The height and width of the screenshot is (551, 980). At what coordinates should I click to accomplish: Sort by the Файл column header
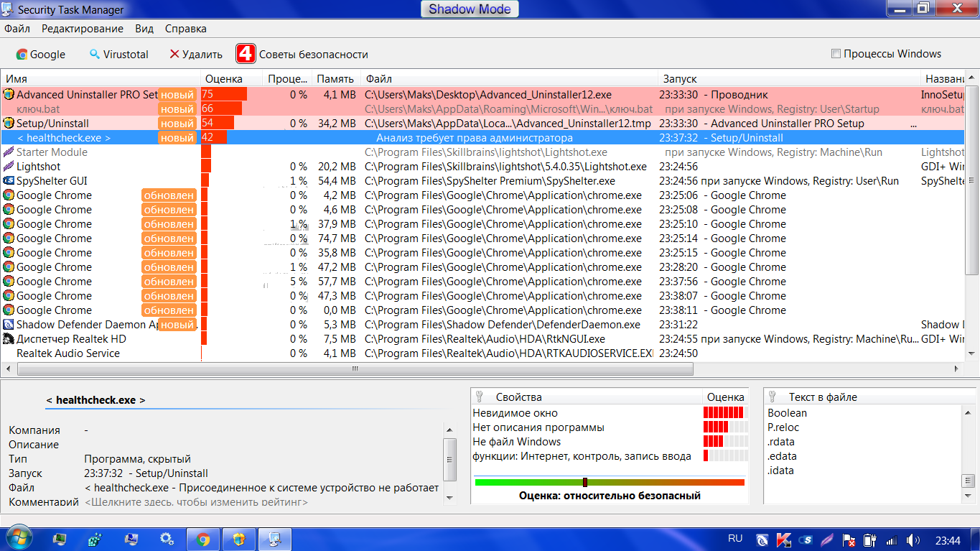pos(509,79)
